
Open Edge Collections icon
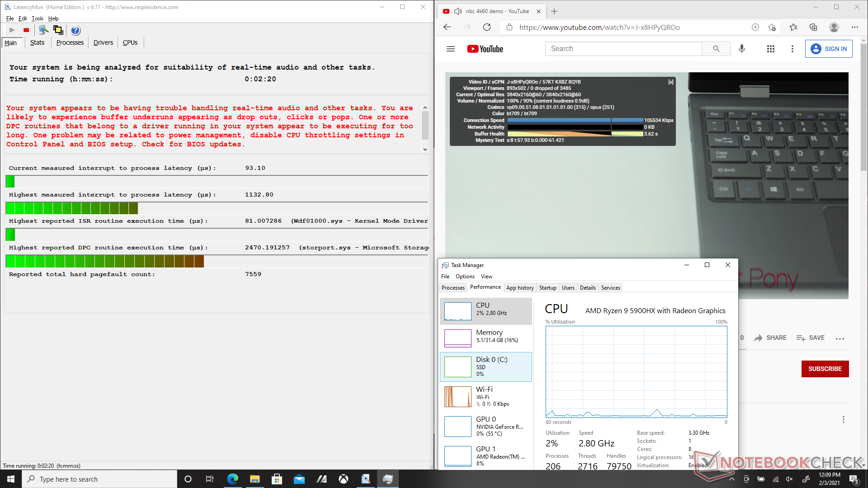tap(813, 27)
